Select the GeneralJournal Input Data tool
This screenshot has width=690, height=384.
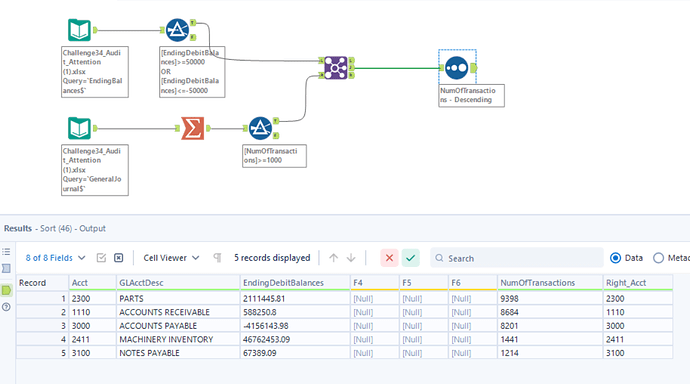pyautogui.click(x=79, y=128)
